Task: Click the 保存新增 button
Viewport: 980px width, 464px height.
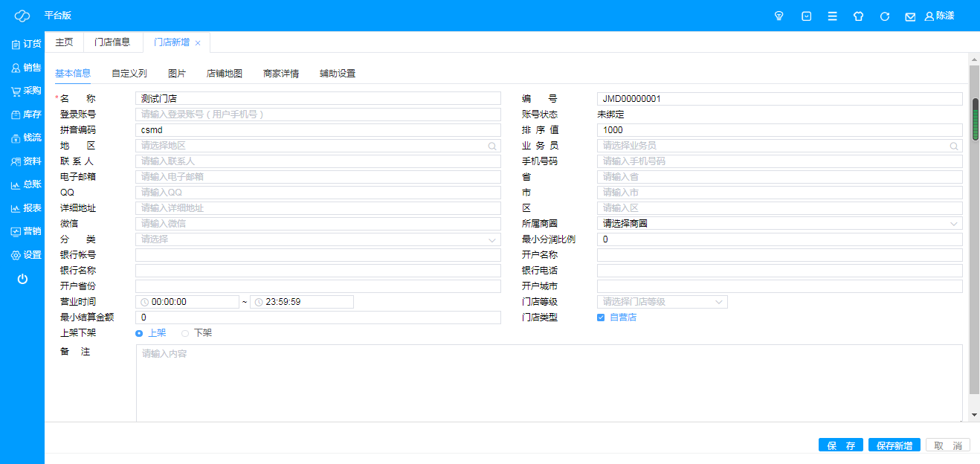Action: [894, 445]
